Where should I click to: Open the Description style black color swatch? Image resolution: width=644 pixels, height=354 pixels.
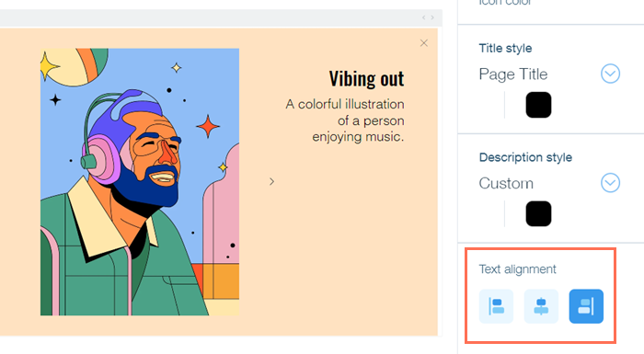pos(538,213)
